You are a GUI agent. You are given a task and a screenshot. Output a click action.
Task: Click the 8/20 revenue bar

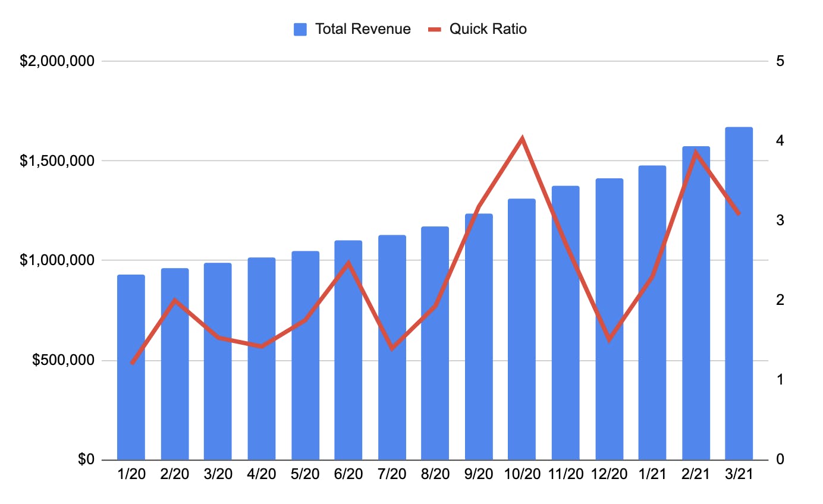[x=435, y=344]
